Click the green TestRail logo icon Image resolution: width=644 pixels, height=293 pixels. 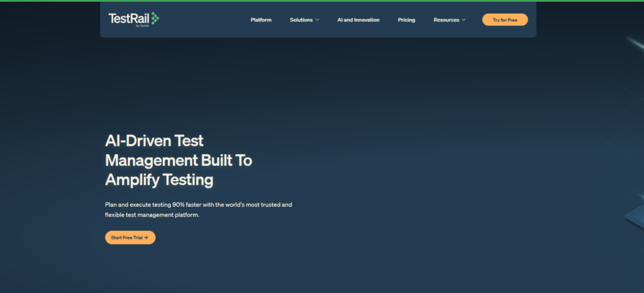[155, 18]
